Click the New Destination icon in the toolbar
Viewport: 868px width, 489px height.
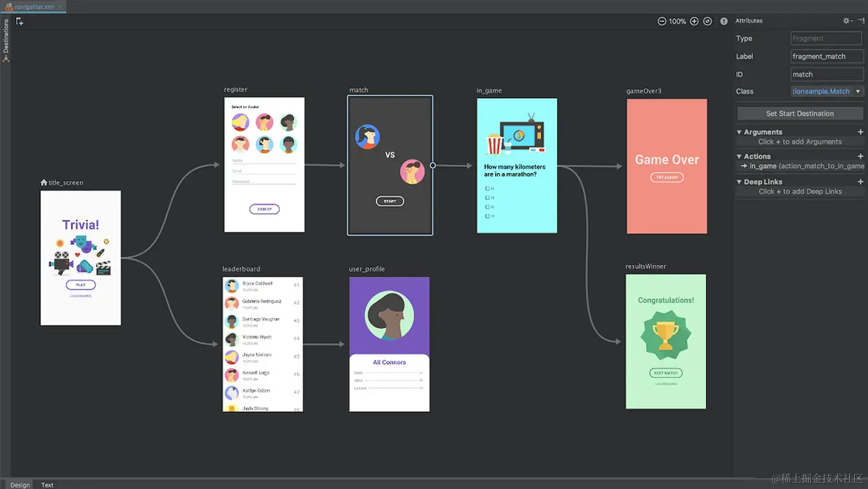20,22
